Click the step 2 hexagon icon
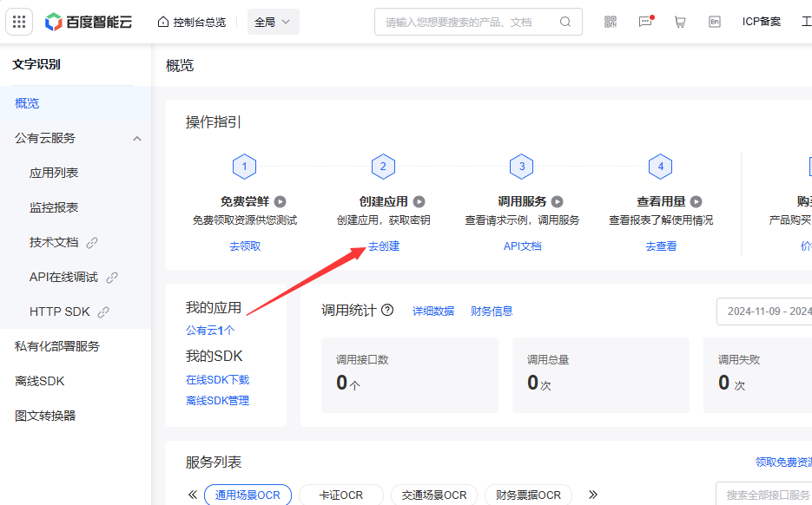Screen dimensions: 812x505 383,167
